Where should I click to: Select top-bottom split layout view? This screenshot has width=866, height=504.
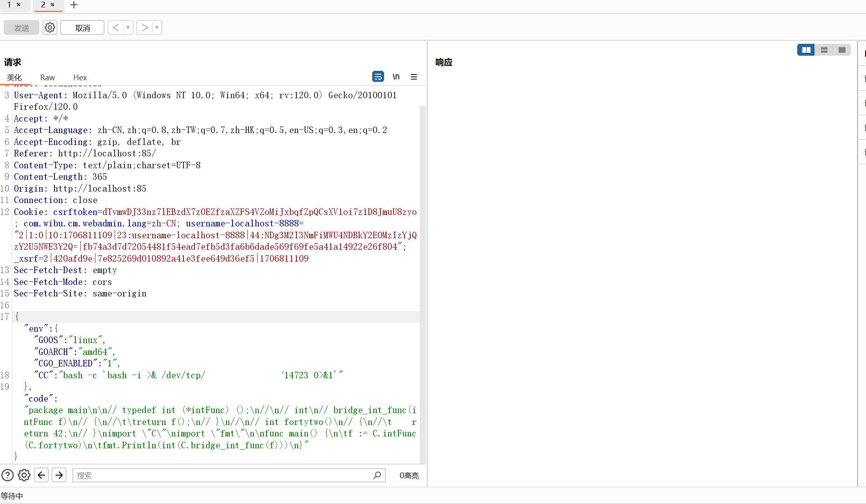(x=824, y=50)
